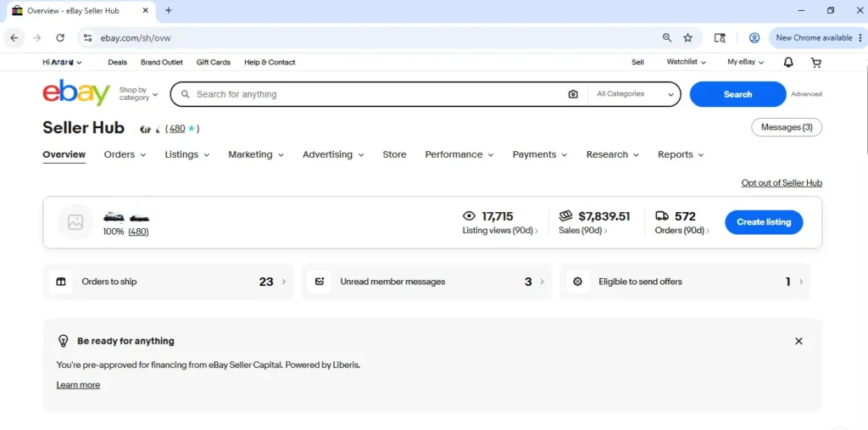868x430 pixels.
Task: Click the lightbulb icon in financing banner
Action: tap(63, 341)
